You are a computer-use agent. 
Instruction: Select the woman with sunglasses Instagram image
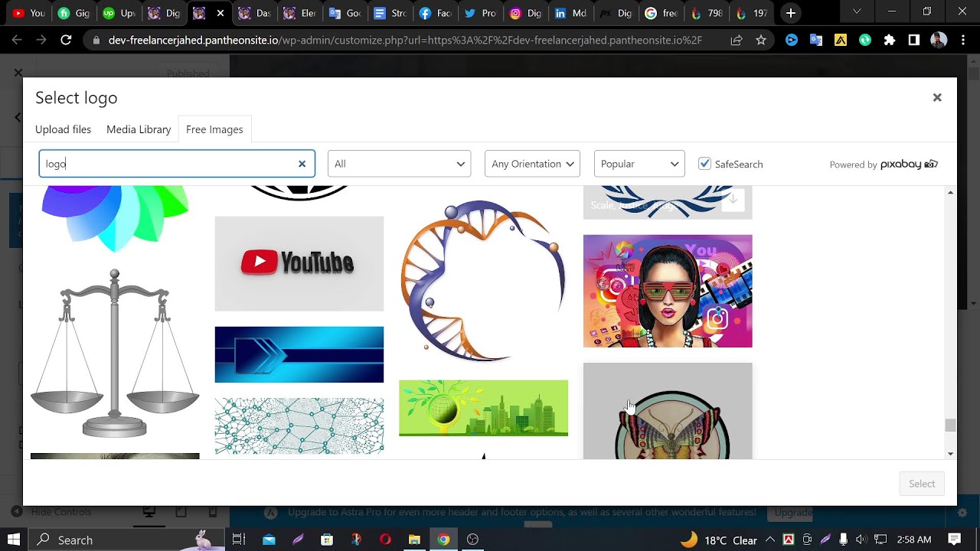[668, 291]
